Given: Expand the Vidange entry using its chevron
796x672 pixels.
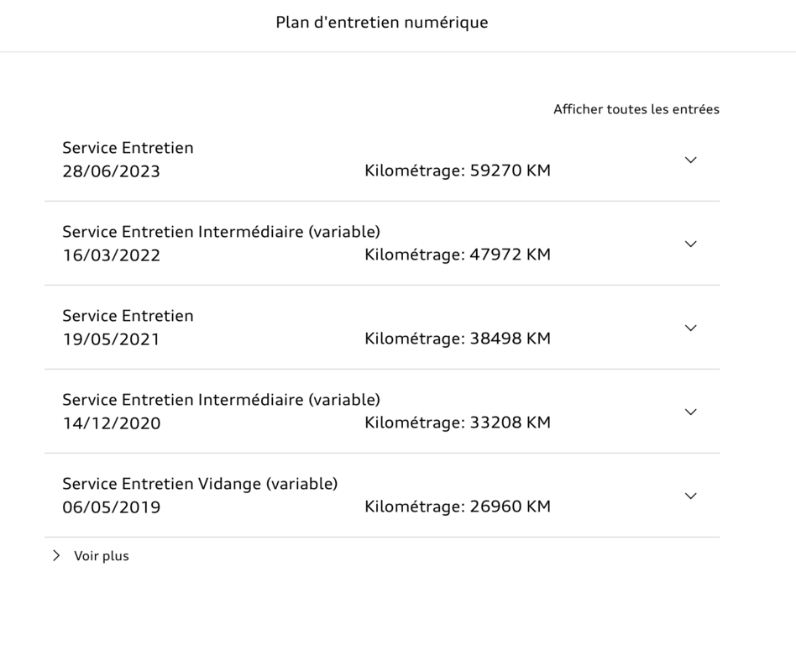Looking at the screenshot, I should click(690, 496).
